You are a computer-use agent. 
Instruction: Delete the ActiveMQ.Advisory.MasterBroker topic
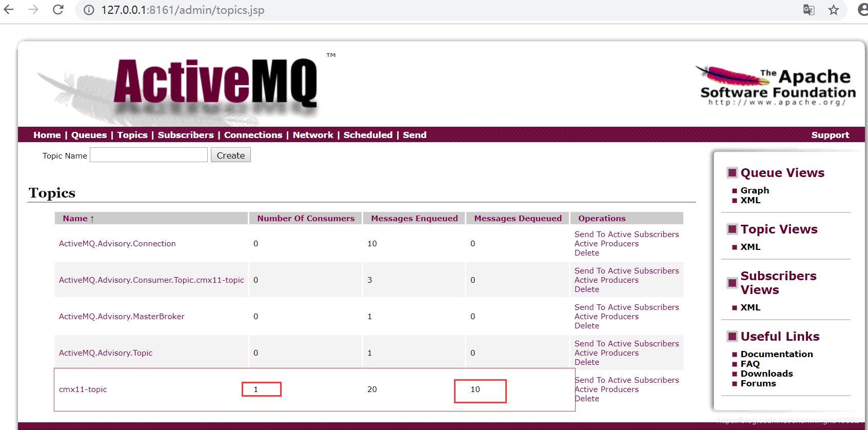(x=587, y=326)
